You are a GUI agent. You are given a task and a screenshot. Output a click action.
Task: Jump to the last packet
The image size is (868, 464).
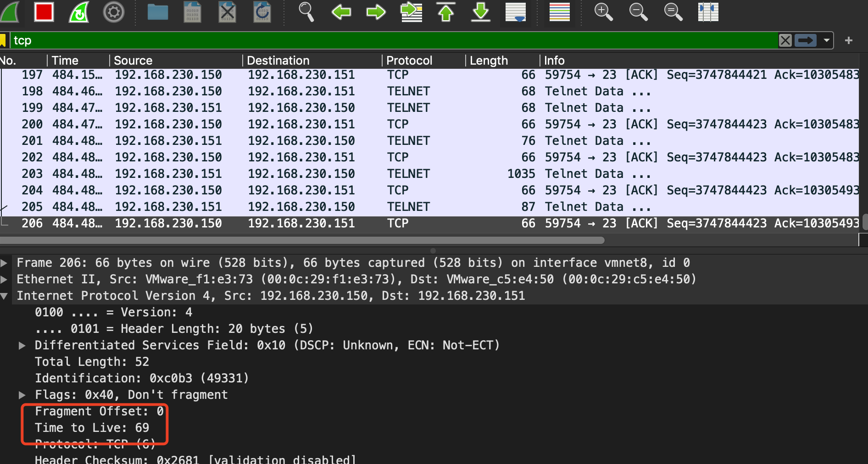click(x=481, y=11)
